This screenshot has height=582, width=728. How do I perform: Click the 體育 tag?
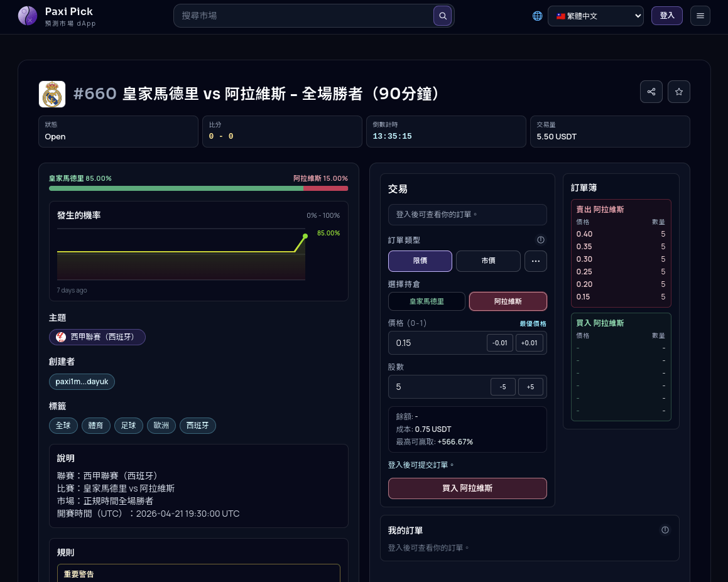[x=95, y=426]
